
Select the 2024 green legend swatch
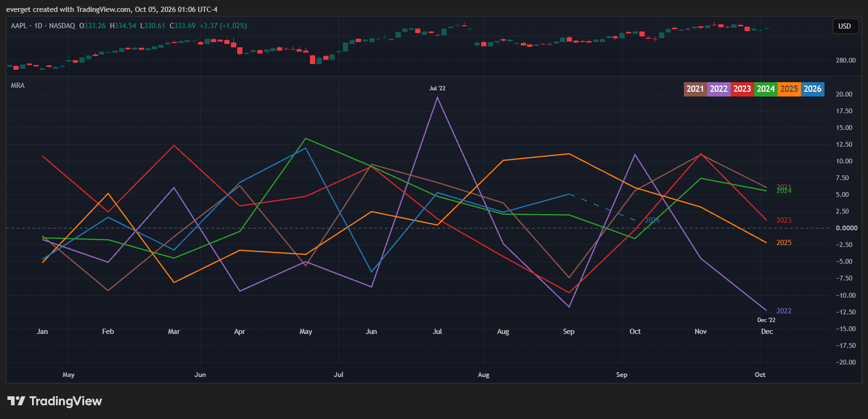(x=765, y=89)
